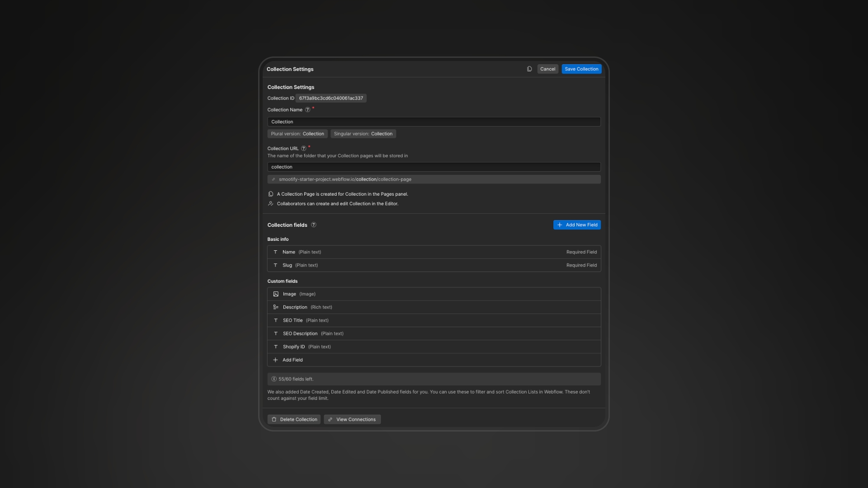Click the copy icon beside the Cancel button

click(x=529, y=69)
